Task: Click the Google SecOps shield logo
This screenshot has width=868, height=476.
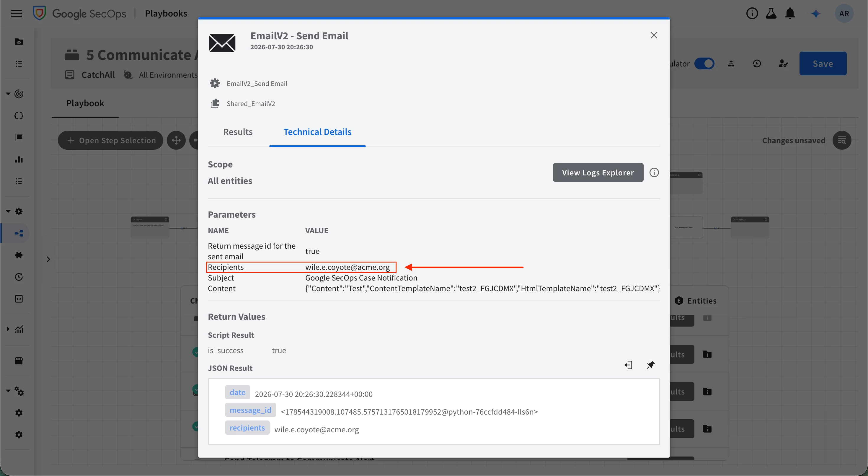Action: pyautogui.click(x=40, y=14)
